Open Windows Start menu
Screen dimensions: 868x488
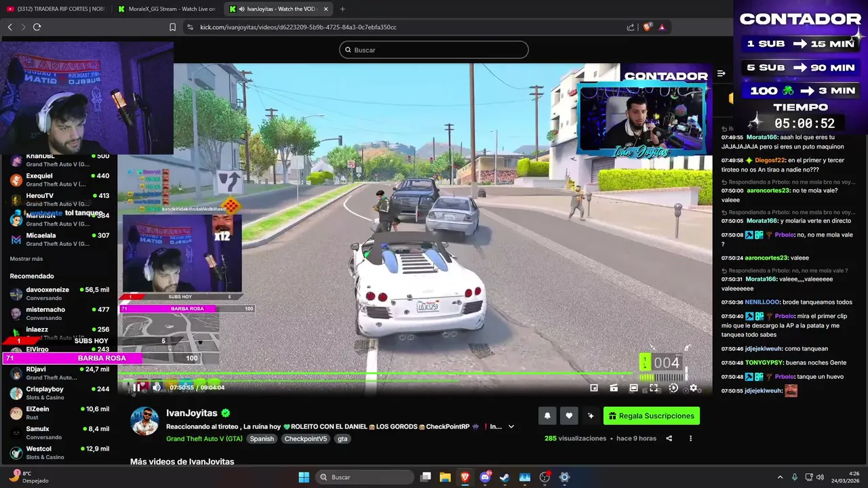[x=304, y=477]
